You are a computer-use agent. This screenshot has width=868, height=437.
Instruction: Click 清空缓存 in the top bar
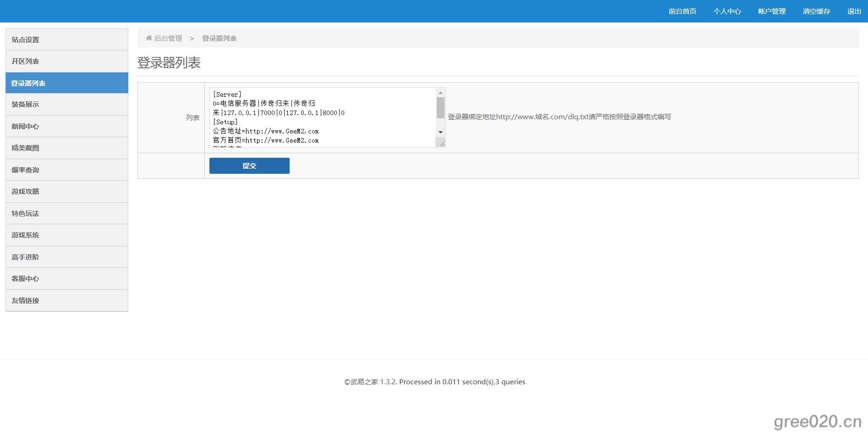click(816, 11)
